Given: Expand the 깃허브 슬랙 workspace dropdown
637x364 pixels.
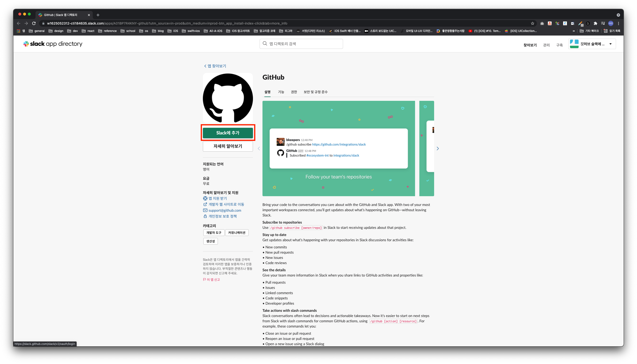Looking at the screenshot, I should click(x=611, y=44).
